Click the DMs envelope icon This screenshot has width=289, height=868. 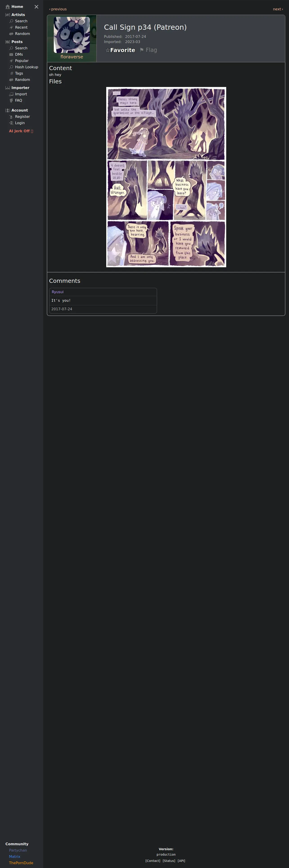coord(11,55)
